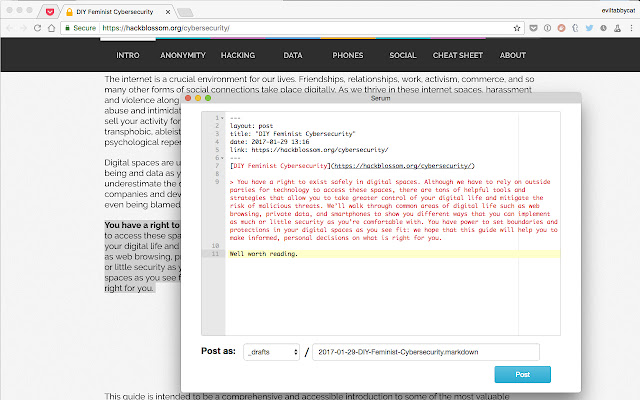Open the ABOUT navigation item

click(513, 55)
